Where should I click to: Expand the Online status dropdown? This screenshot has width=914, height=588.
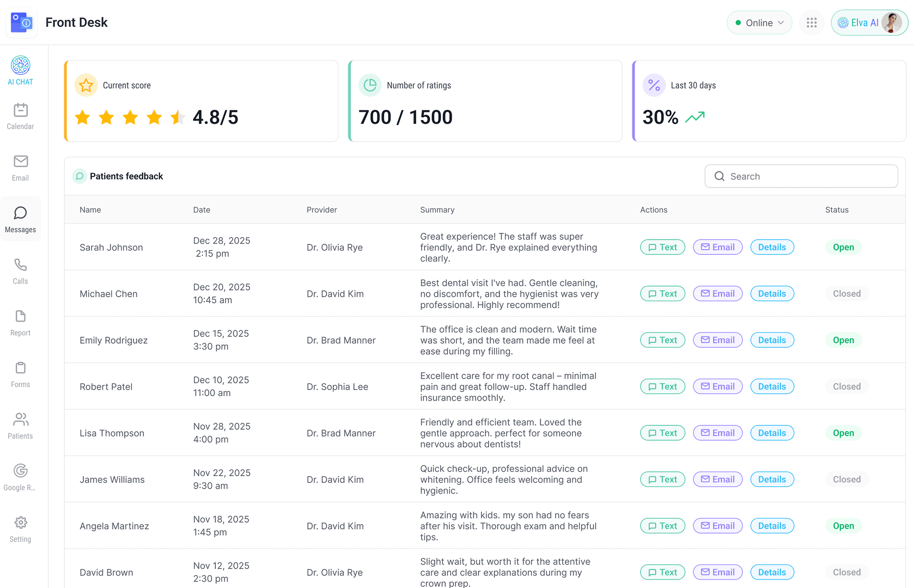(759, 23)
